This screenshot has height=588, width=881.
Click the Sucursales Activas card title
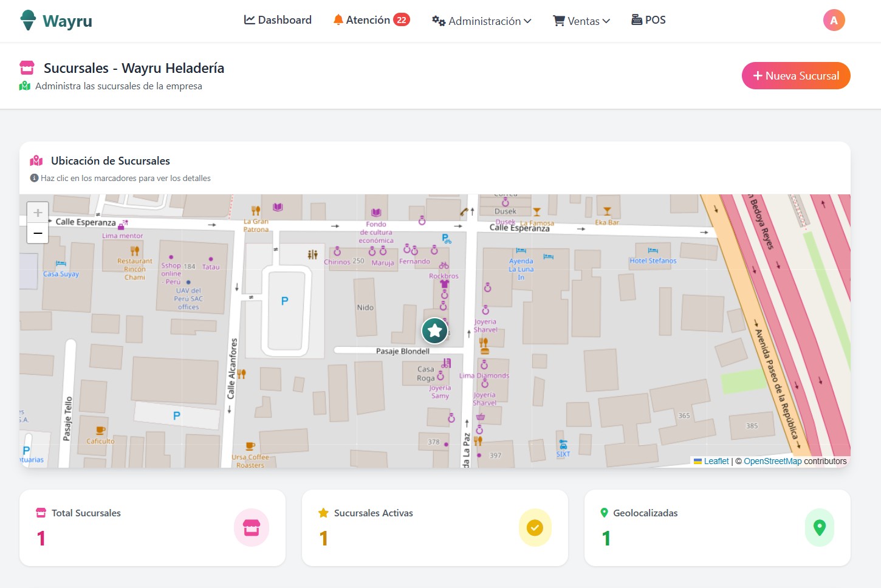pos(373,513)
